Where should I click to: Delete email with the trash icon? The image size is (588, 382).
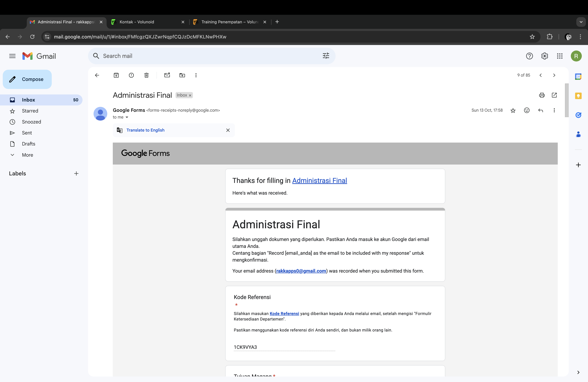point(146,75)
